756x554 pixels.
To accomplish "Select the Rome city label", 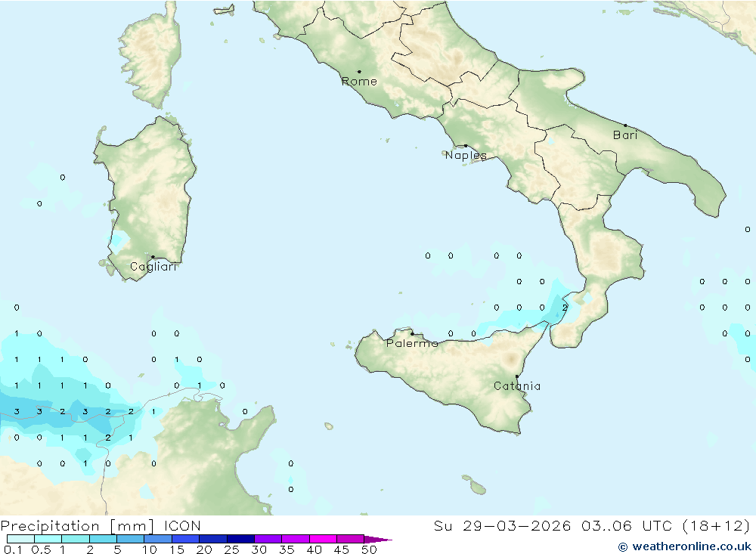I will click(x=359, y=82).
